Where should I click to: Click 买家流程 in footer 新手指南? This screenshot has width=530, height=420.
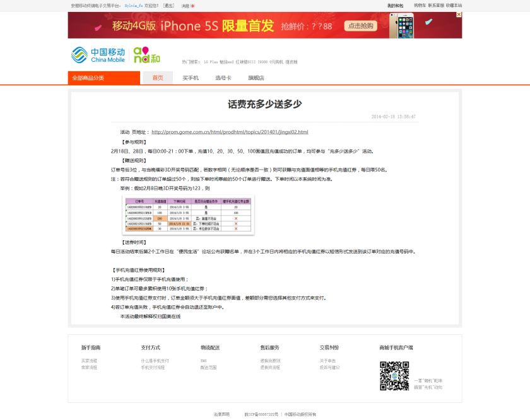pos(89,361)
